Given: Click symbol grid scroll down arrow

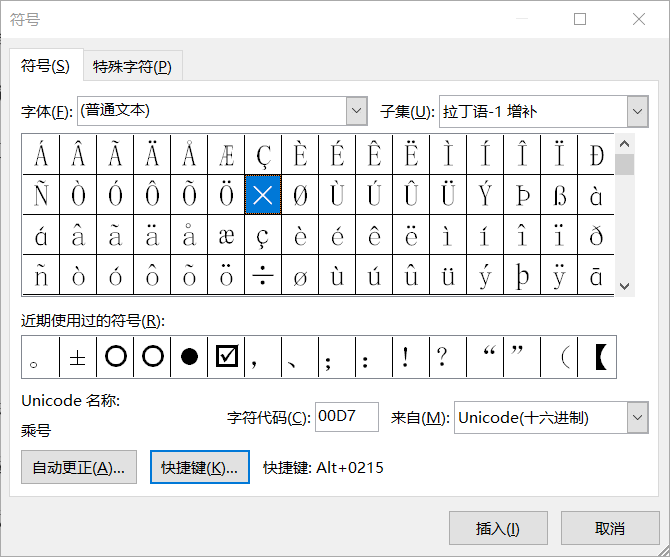Looking at the screenshot, I should [x=624, y=286].
